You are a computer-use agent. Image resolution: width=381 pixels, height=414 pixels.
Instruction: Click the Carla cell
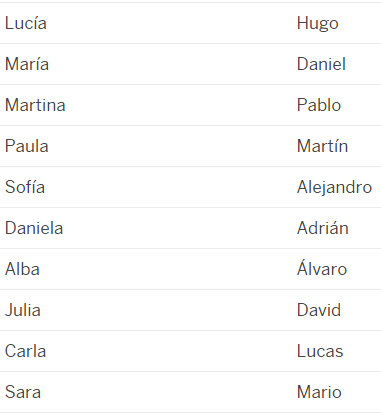[25, 351]
